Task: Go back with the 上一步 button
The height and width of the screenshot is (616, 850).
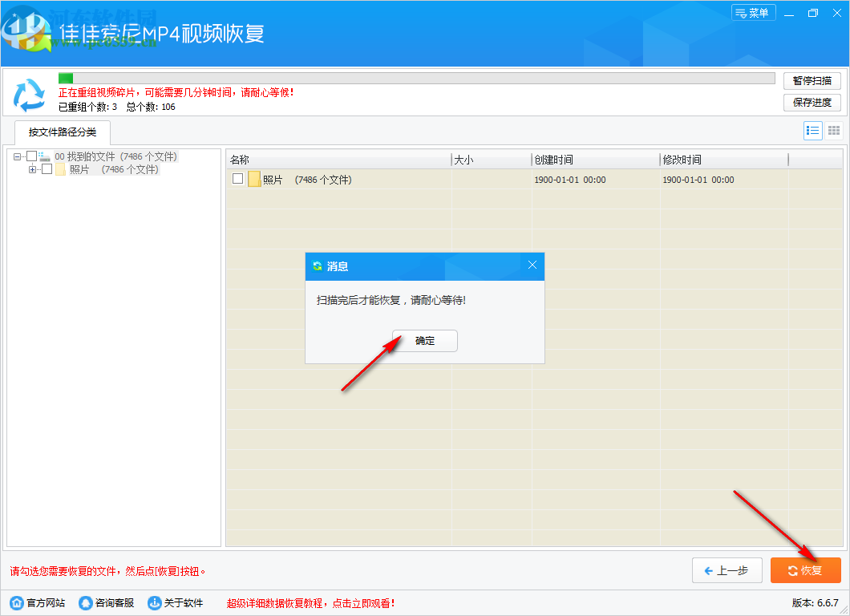Action: pyautogui.click(x=727, y=570)
